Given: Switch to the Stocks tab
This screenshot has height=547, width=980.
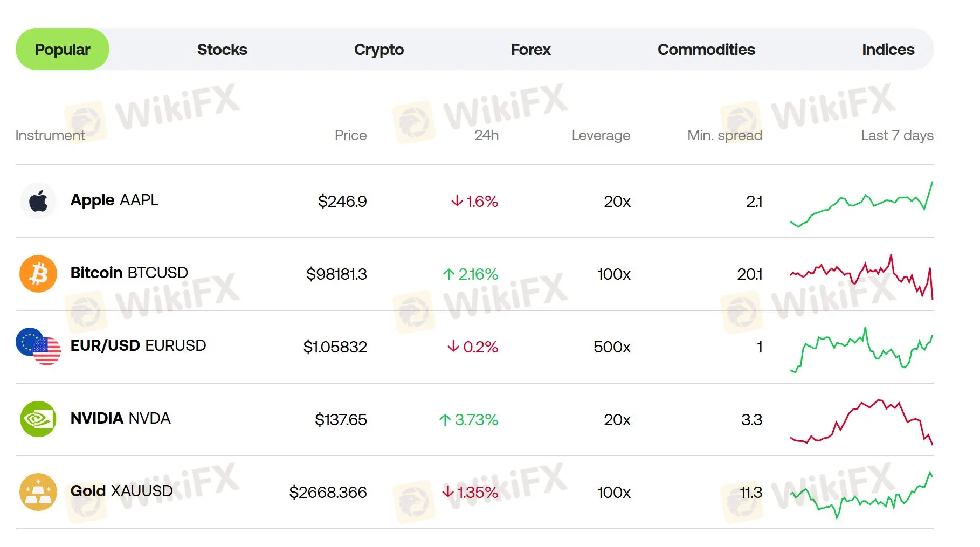Looking at the screenshot, I should (x=222, y=50).
